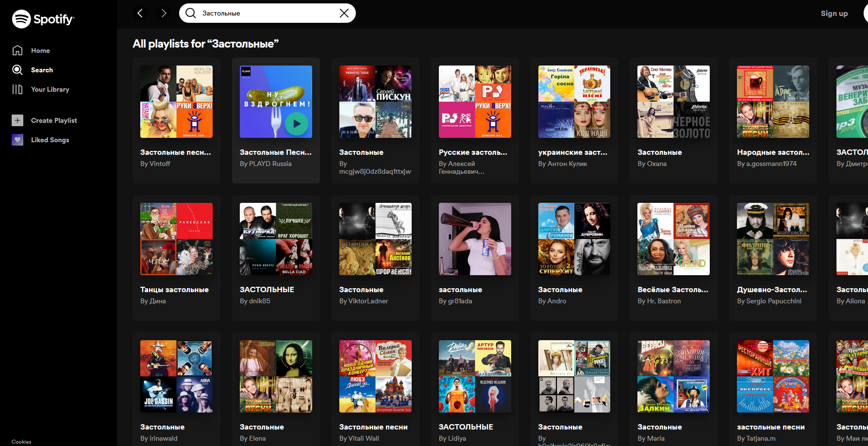Screen dimensions: 868x446
Task: Go forward with the right arrow button
Action: pyautogui.click(x=164, y=13)
